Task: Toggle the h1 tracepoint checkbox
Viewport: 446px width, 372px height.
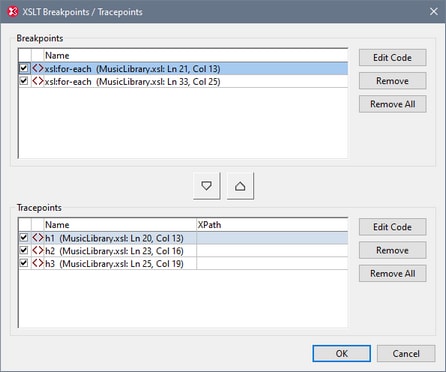Action: pyautogui.click(x=24, y=238)
